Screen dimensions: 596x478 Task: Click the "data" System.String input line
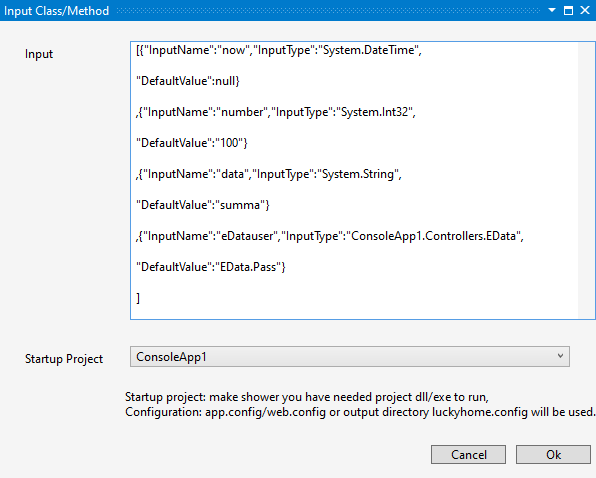coord(269,174)
